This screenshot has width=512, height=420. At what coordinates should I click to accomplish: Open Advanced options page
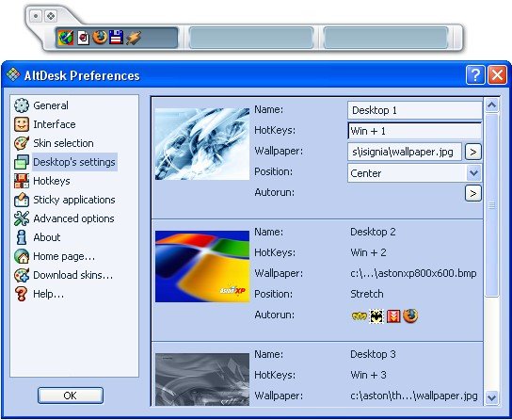coord(73,218)
